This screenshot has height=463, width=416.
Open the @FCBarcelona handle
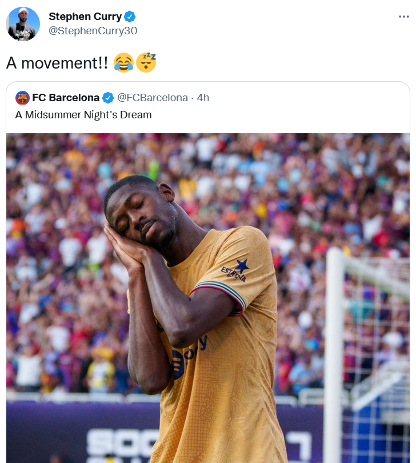click(153, 98)
